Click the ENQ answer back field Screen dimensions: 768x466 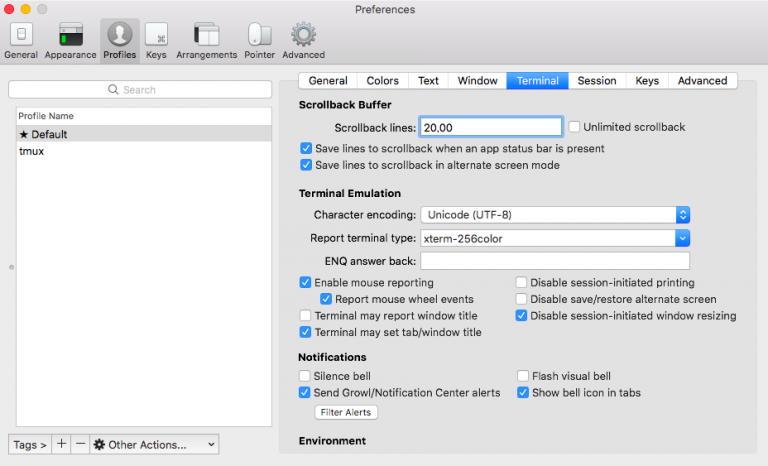tap(555, 261)
